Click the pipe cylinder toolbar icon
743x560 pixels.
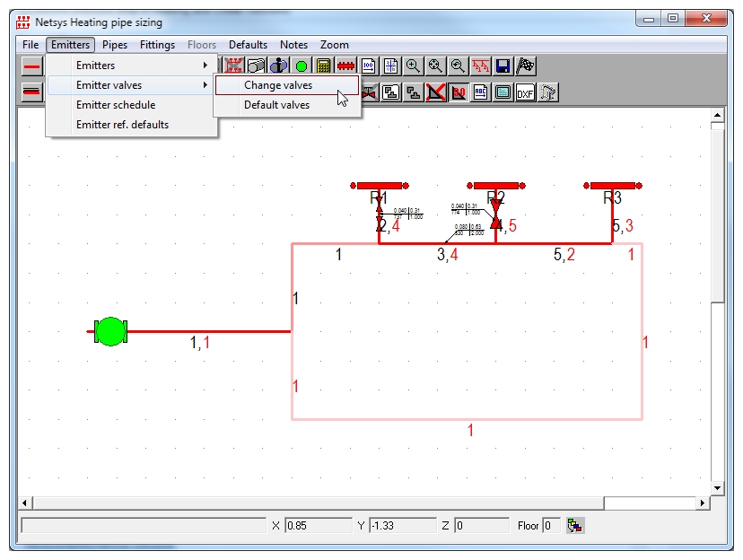(257, 66)
